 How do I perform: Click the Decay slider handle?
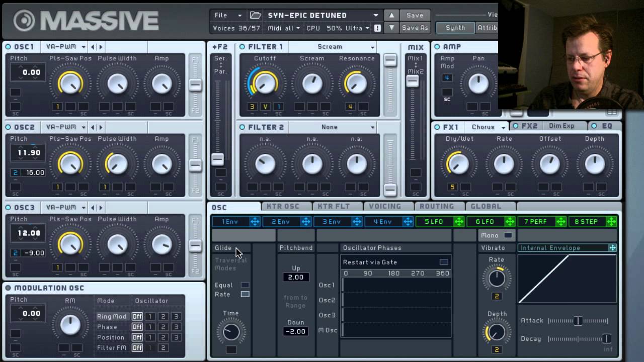[606, 339]
